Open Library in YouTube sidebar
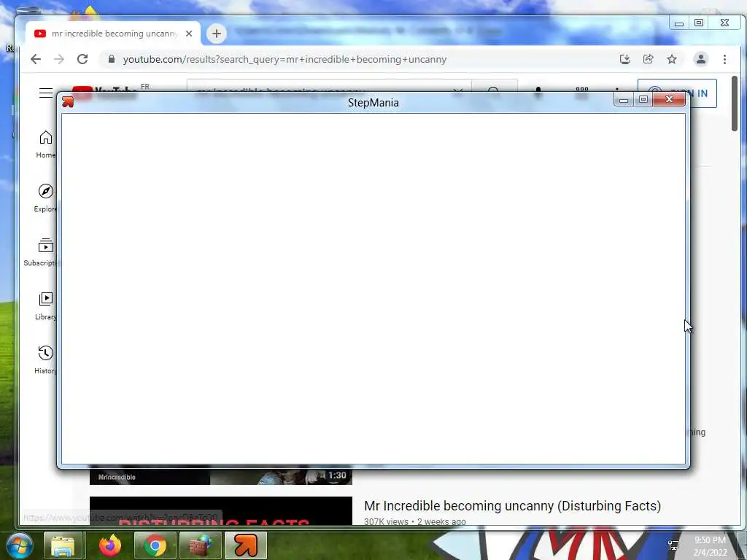This screenshot has width=747, height=560. click(46, 306)
